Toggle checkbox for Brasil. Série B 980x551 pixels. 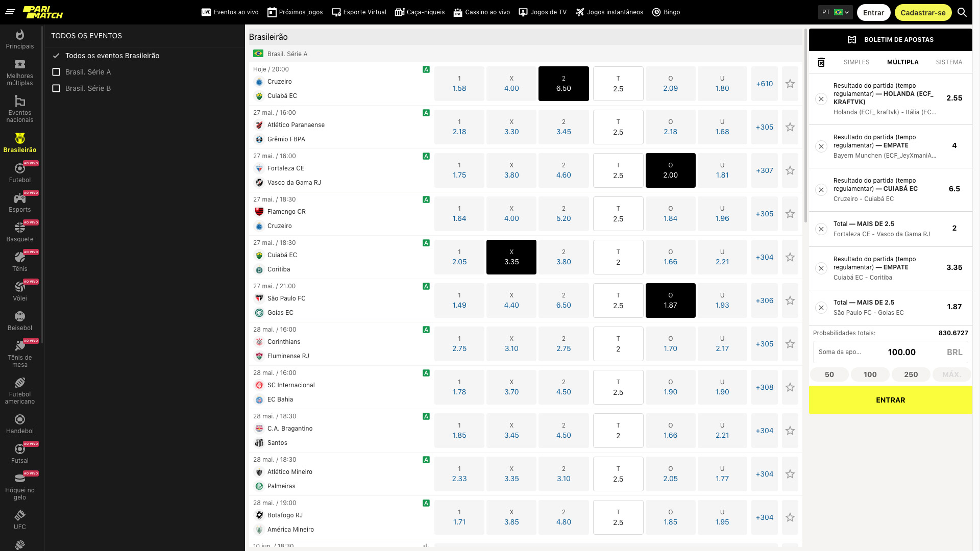(x=57, y=87)
